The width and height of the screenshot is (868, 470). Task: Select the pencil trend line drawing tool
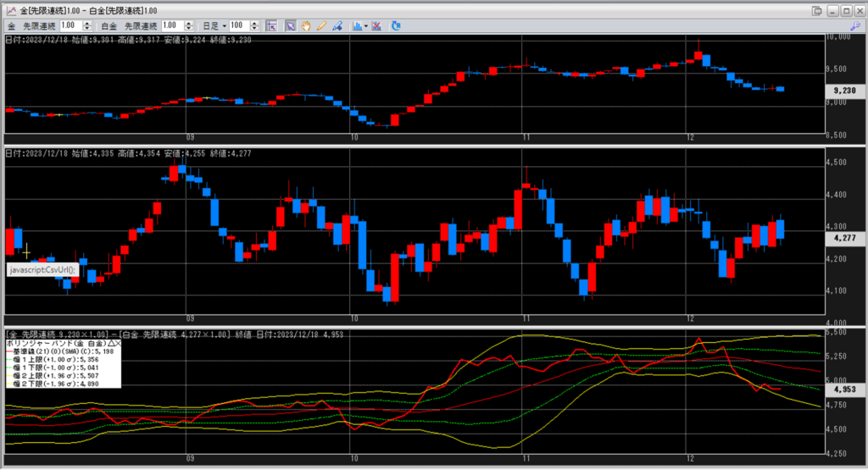pos(321,25)
